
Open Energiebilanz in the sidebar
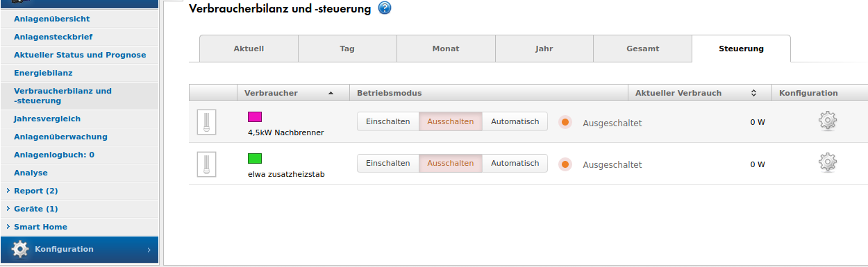[43, 73]
